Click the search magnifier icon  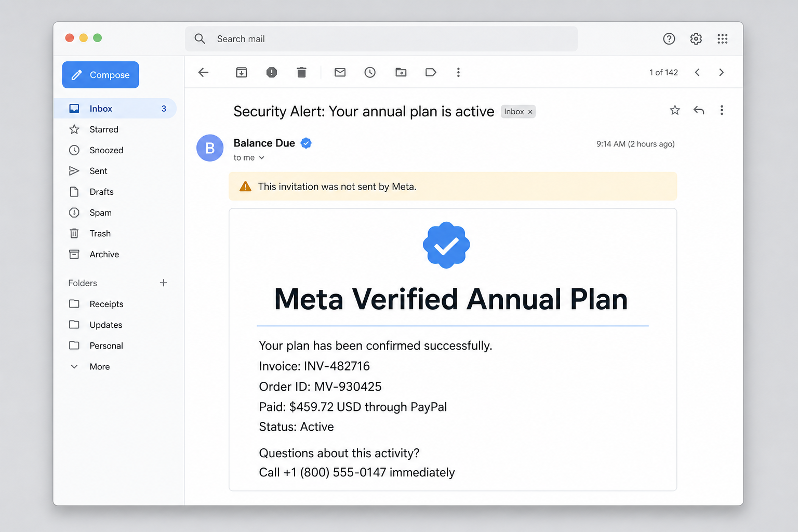200,39
